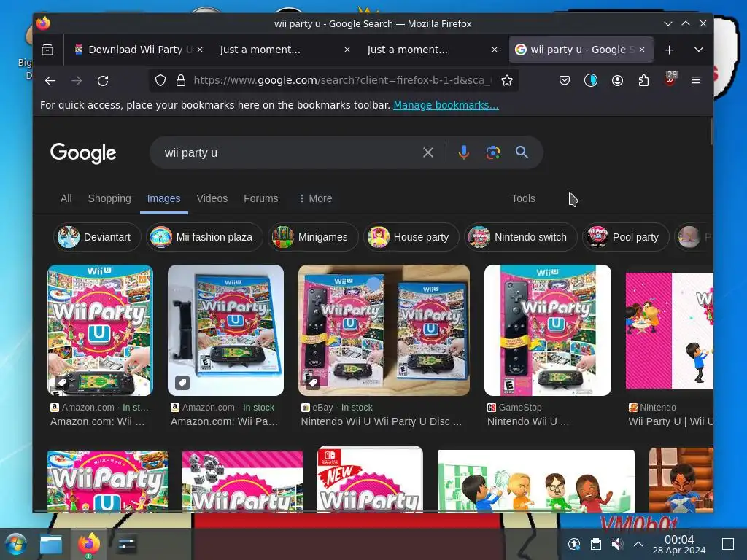Open the taskbar clock showing 00:04
Image resolution: width=747 pixels, height=560 pixels.
click(x=679, y=544)
